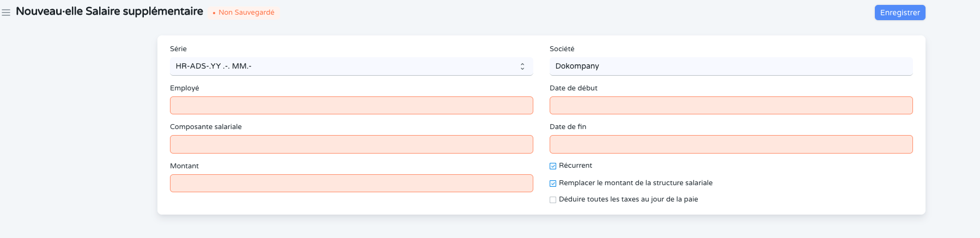Focus the Employé input field

tap(351, 106)
